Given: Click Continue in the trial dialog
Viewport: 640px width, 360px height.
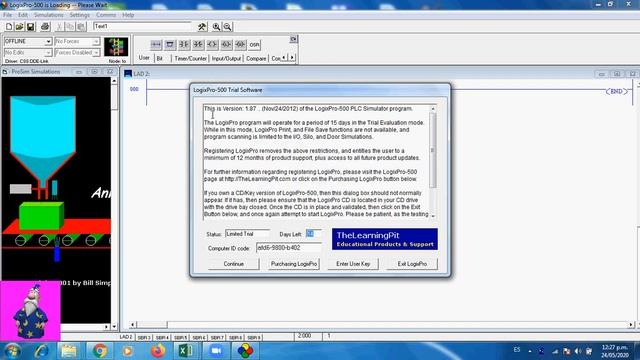Looking at the screenshot, I should (233, 264).
